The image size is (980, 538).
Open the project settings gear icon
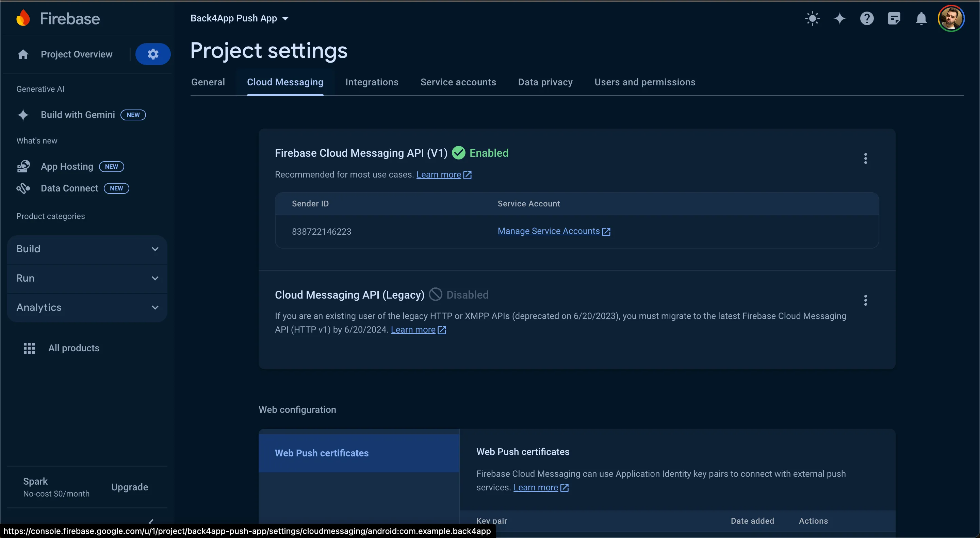(153, 54)
